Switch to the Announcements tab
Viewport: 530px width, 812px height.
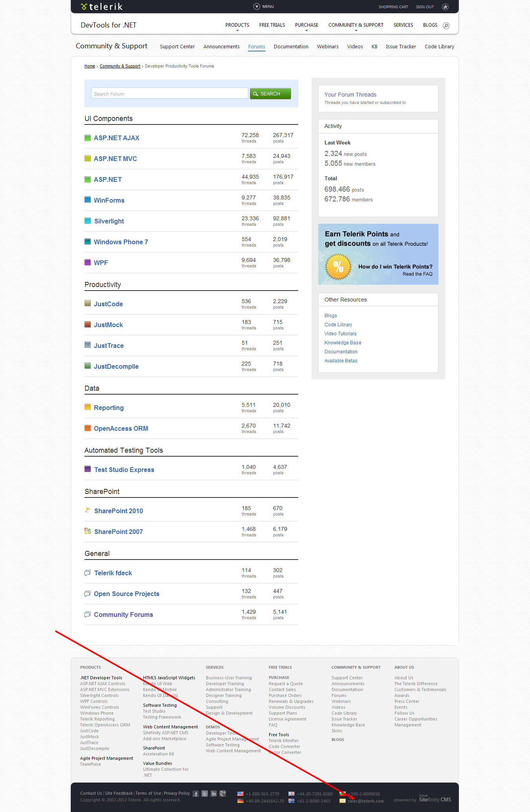coord(222,47)
